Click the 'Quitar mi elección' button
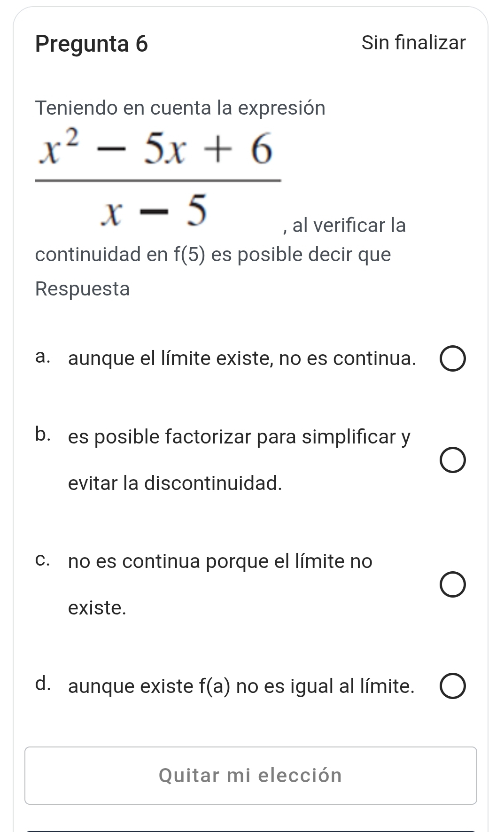 [x=251, y=775]
